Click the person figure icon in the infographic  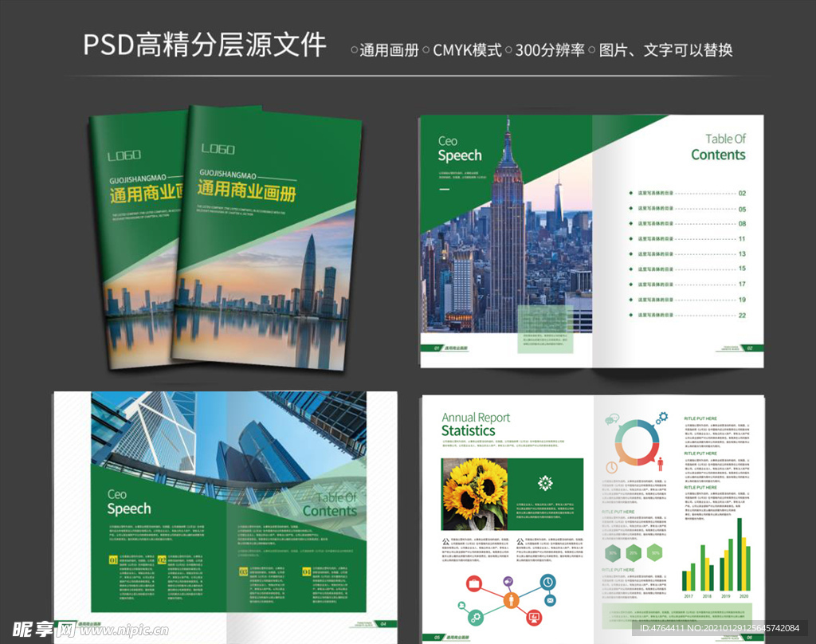[x=661, y=464]
